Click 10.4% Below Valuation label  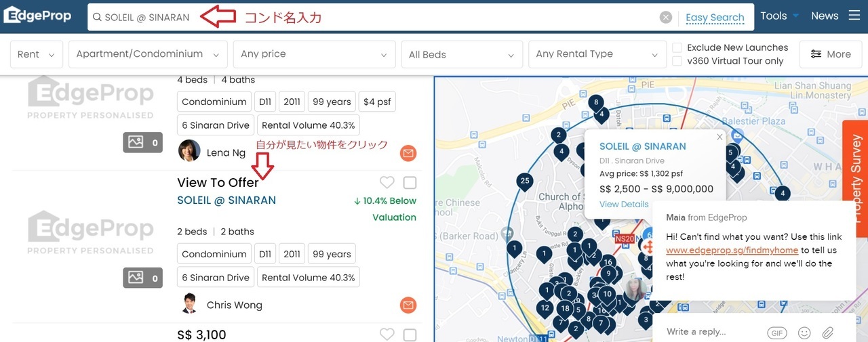coord(385,209)
